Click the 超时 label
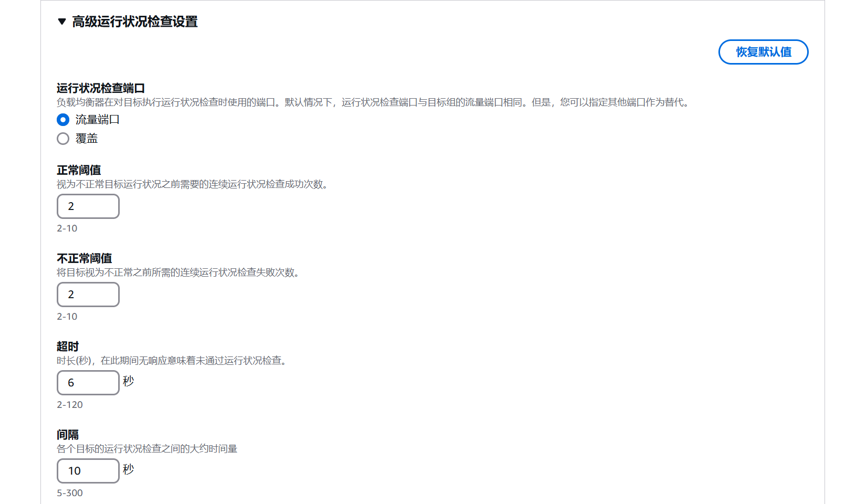This screenshot has height=504, width=845. (68, 346)
